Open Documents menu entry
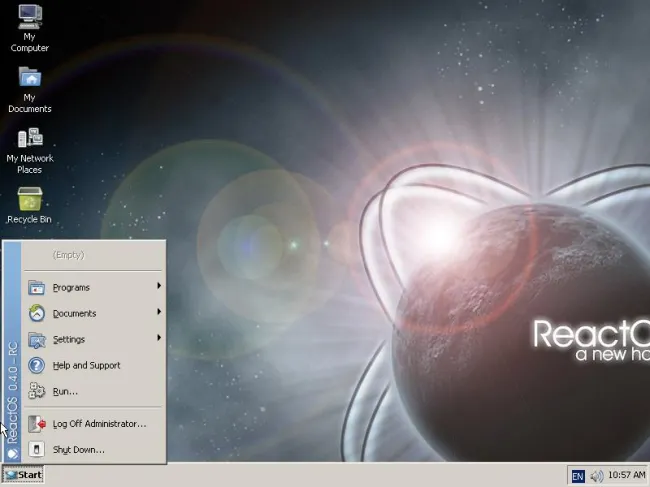Viewport: 650px width, 487px height. coord(94,313)
